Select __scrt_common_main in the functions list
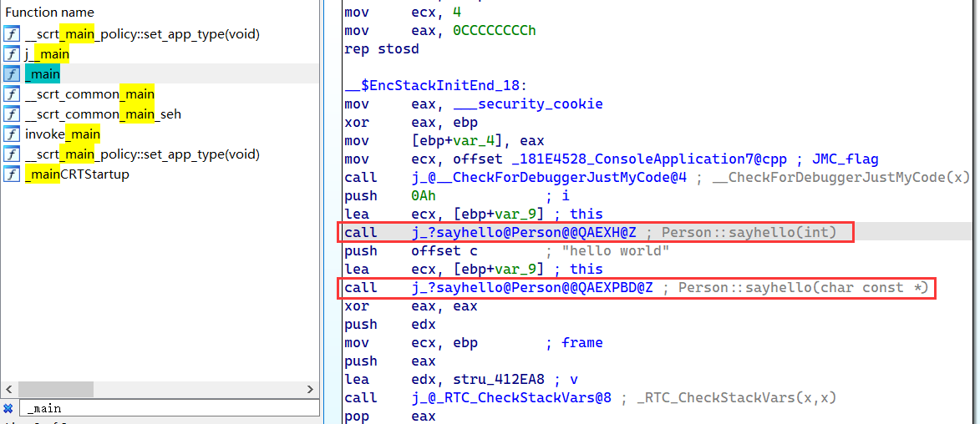 pyautogui.click(x=89, y=94)
